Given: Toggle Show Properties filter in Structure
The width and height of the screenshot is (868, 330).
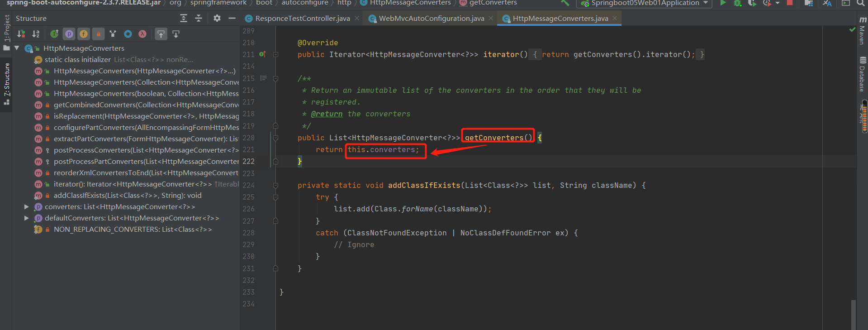Looking at the screenshot, I should click(x=69, y=34).
